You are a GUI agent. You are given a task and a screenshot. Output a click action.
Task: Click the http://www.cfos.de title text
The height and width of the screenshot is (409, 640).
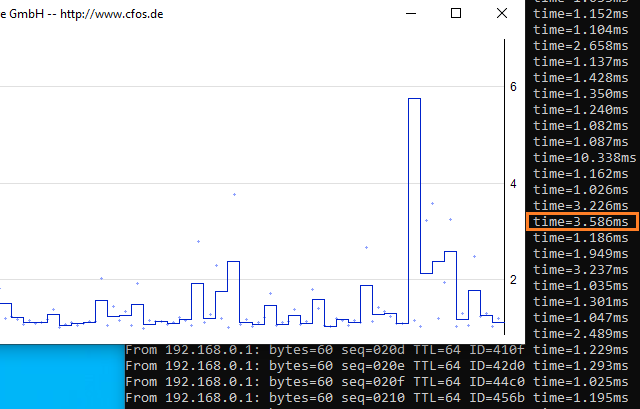point(112,14)
